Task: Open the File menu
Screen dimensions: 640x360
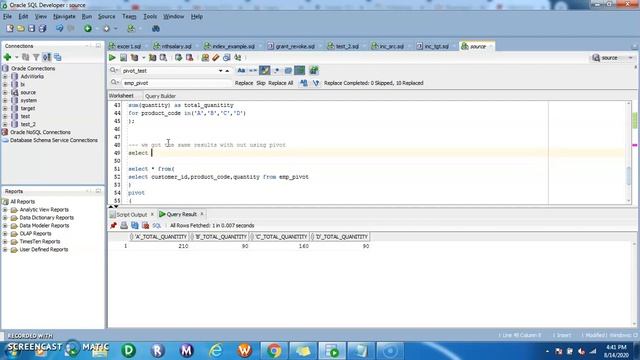Action: [x=7, y=16]
